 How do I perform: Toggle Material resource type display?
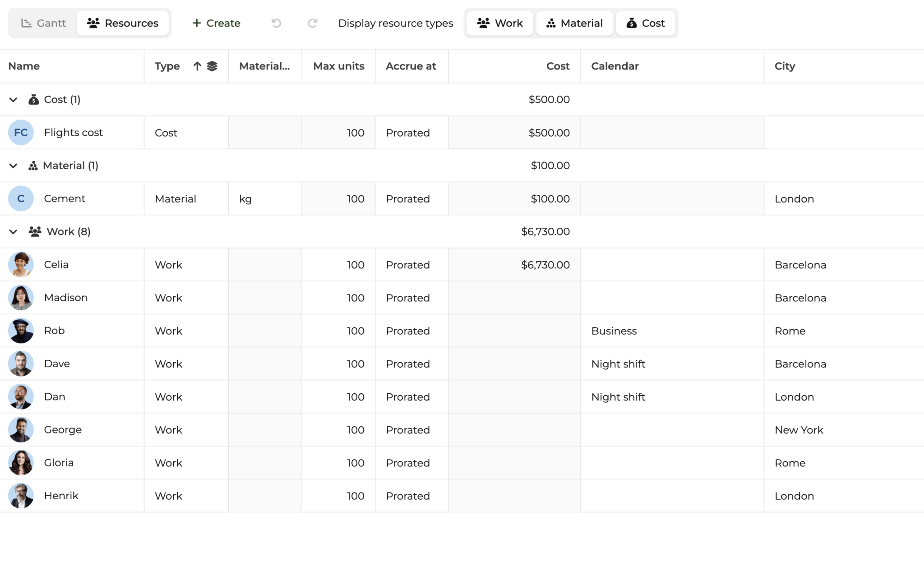[574, 23]
